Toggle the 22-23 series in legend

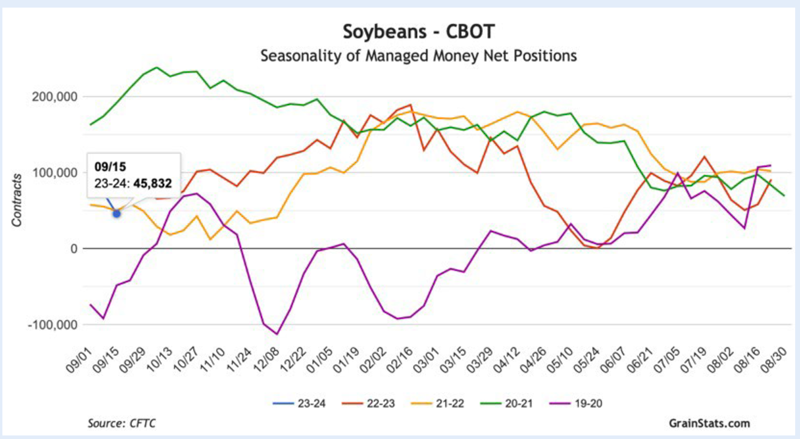(x=368, y=403)
